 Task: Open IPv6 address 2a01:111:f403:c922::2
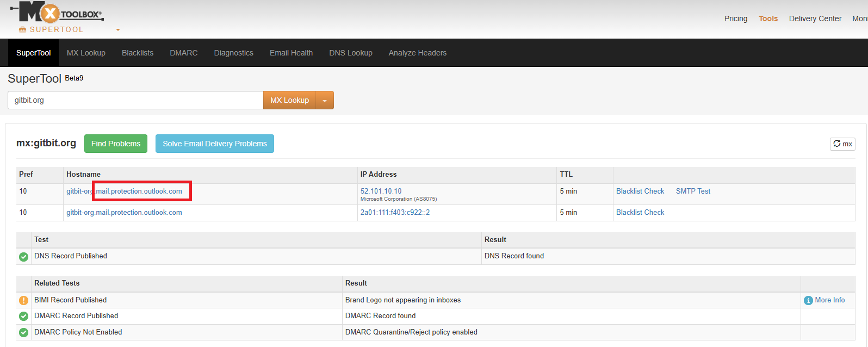(x=395, y=212)
